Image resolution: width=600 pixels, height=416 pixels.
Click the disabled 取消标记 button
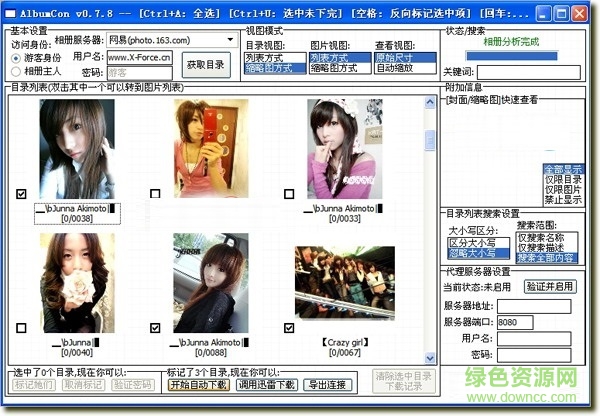coord(83,385)
